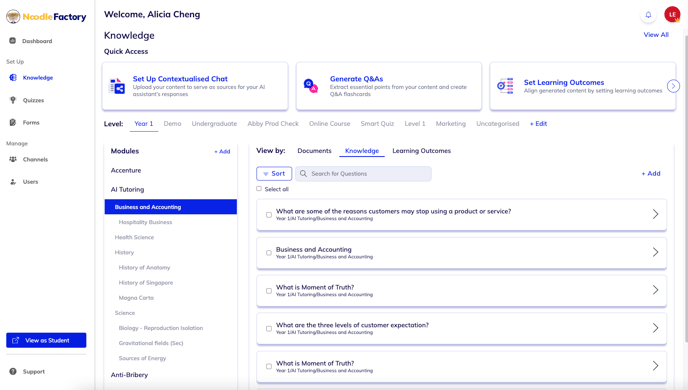Check the 'reasons customers may stop using' question
The width and height of the screenshot is (688, 390).
pyautogui.click(x=269, y=215)
